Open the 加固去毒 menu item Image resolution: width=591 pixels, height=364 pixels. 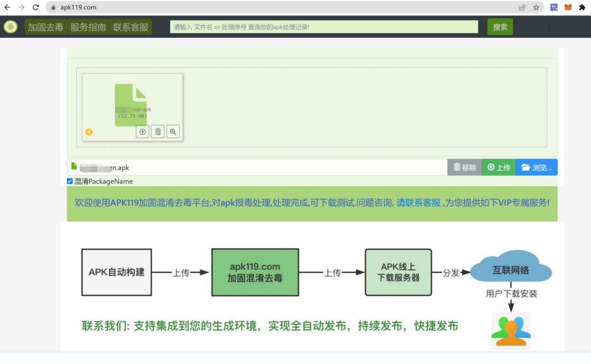46,27
